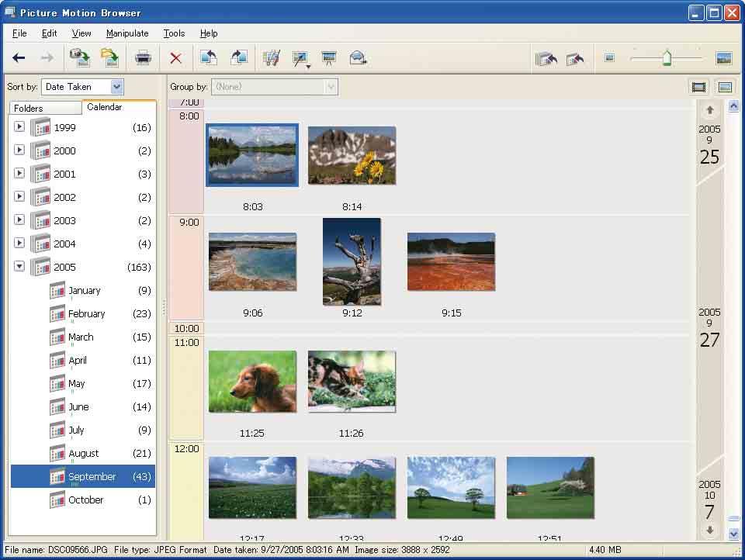Open the Edit menu
The height and width of the screenshot is (560, 745).
point(49,33)
